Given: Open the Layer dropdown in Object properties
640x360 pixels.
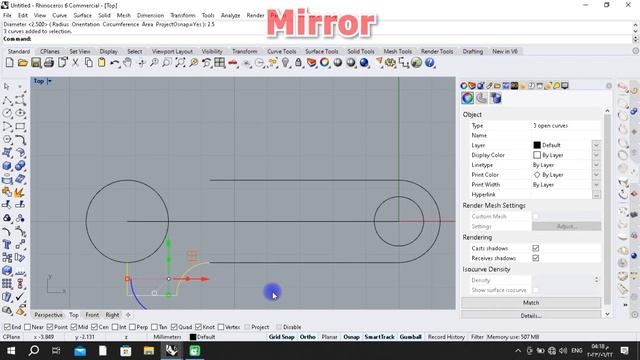Looking at the screenshot, I should pyautogui.click(x=596, y=145).
